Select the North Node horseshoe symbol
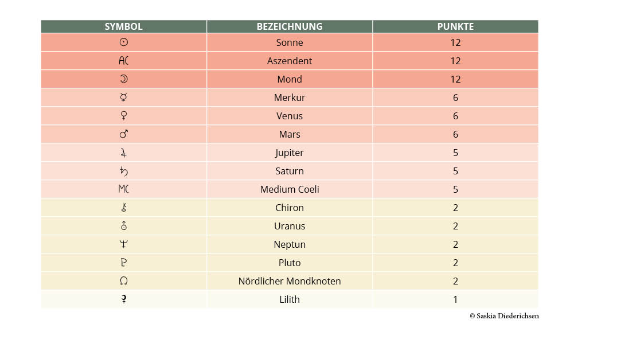The image size is (644, 347). (123, 281)
